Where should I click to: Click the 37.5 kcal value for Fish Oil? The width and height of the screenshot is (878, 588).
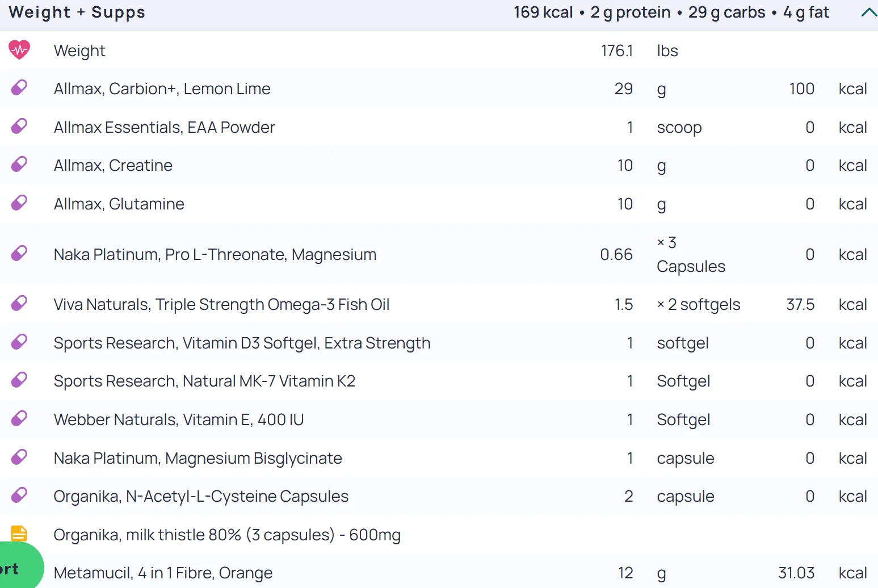tap(800, 305)
